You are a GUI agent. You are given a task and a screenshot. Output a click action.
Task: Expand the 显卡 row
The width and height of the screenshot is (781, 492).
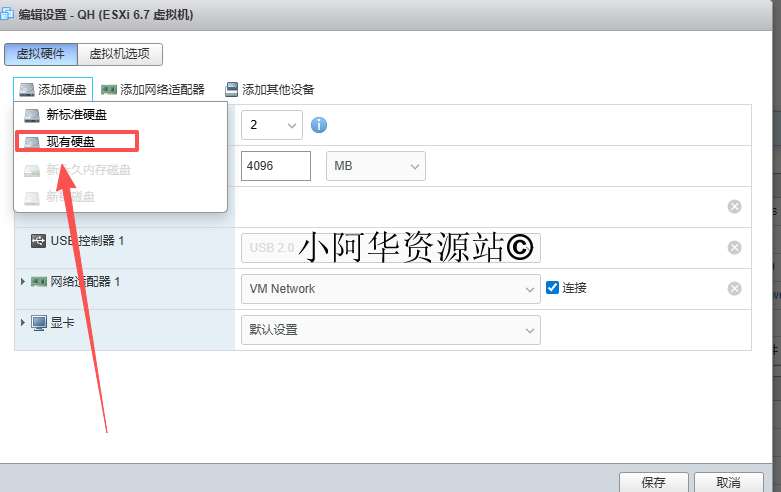(22, 323)
